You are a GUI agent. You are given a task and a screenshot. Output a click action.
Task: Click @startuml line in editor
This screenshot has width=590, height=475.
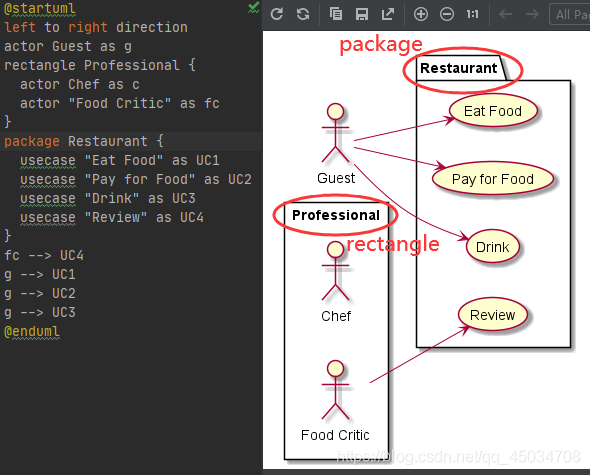tap(40, 8)
